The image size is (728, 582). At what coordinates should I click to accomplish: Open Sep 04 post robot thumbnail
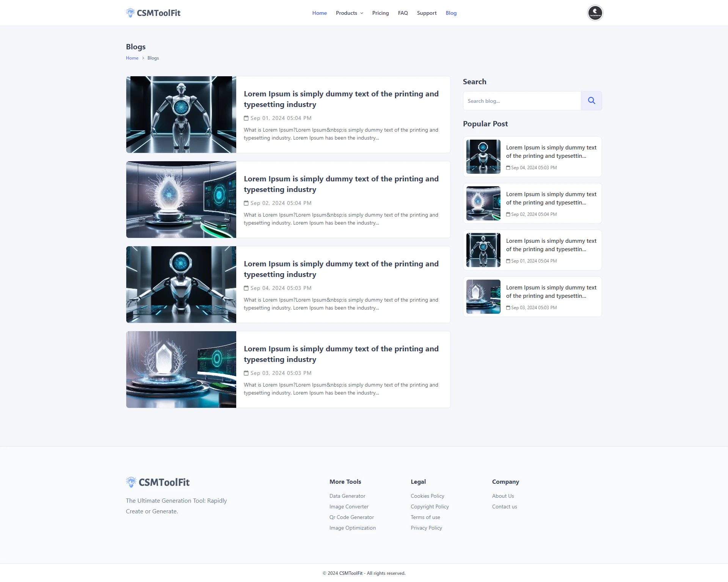[x=181, y=285]
